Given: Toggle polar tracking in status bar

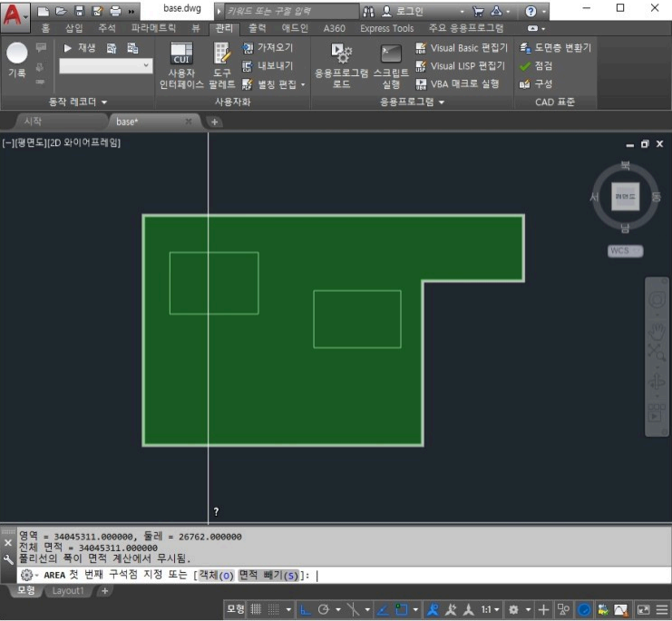Looking at the screenshot, I should pos(324,609).
